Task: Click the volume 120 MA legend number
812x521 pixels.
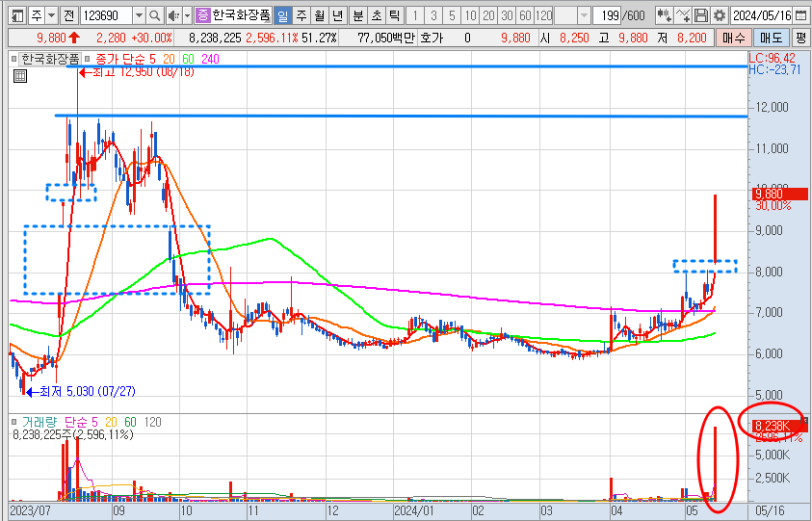Action: 152,422
